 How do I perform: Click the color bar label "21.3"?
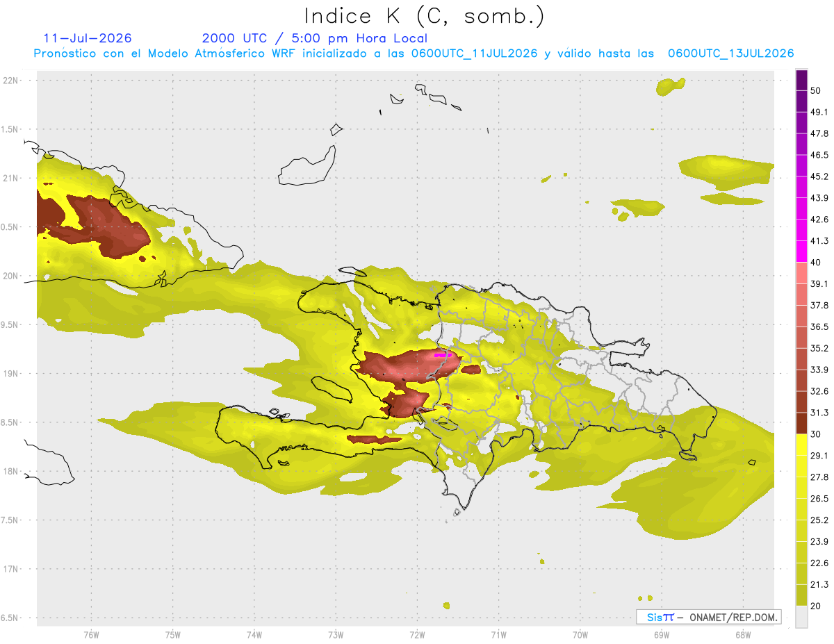(x=819, y=584)
